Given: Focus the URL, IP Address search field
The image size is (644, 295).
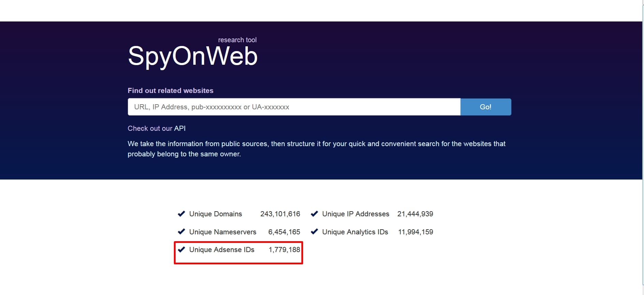Looking at the screenshot, I should (294, 107).
